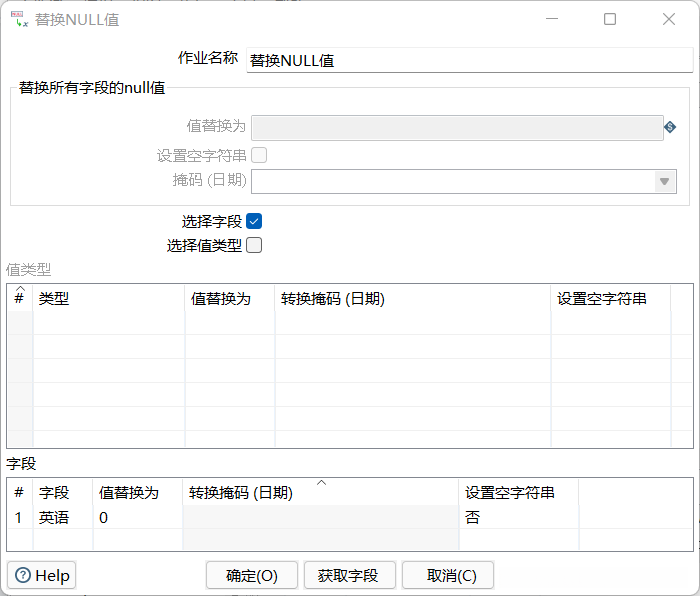Click 字段 column header in fields table
This screenshot has height=596, width=700.
coord(63,492)
